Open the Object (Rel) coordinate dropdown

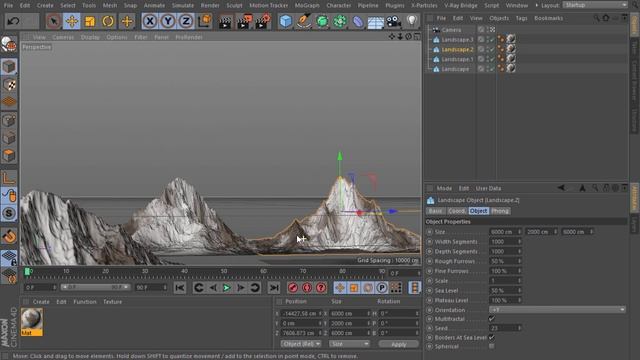pyautogui.click(x=300, y=344)
